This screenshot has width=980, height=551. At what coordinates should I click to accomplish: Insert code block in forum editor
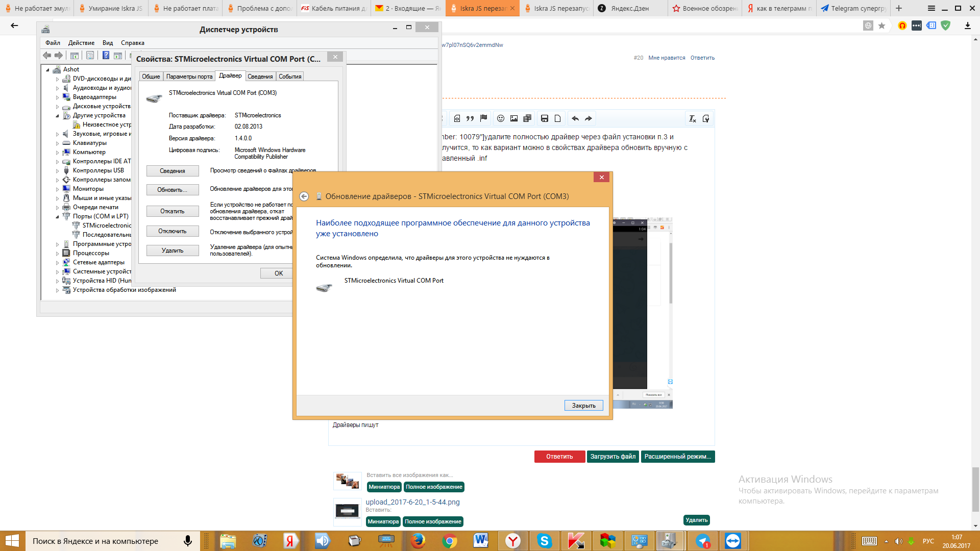click(x=457, y=118)
